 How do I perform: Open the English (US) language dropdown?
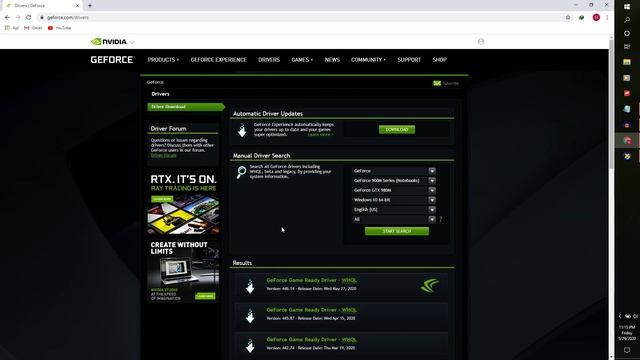pos(394,210)
